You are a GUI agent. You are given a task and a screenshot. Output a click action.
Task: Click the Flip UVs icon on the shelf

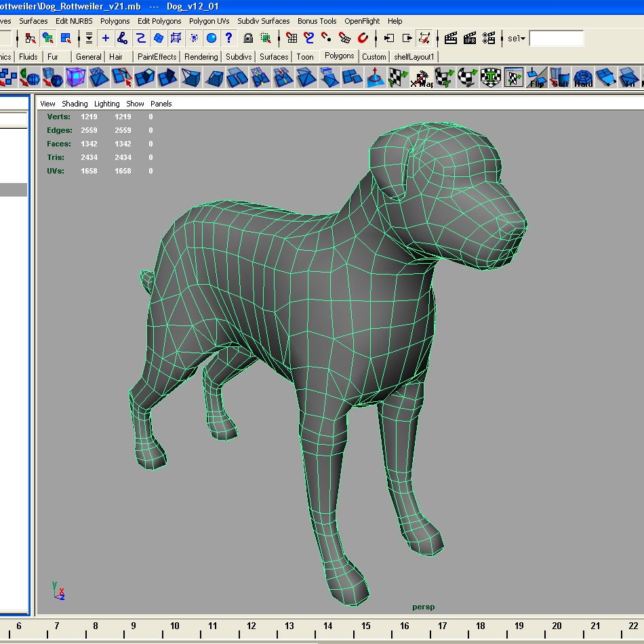536,77
